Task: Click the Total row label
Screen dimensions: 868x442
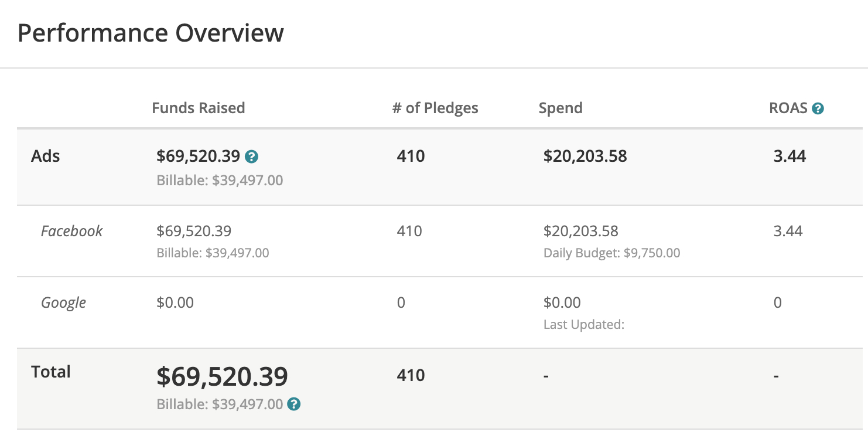Action: point(51,372)
